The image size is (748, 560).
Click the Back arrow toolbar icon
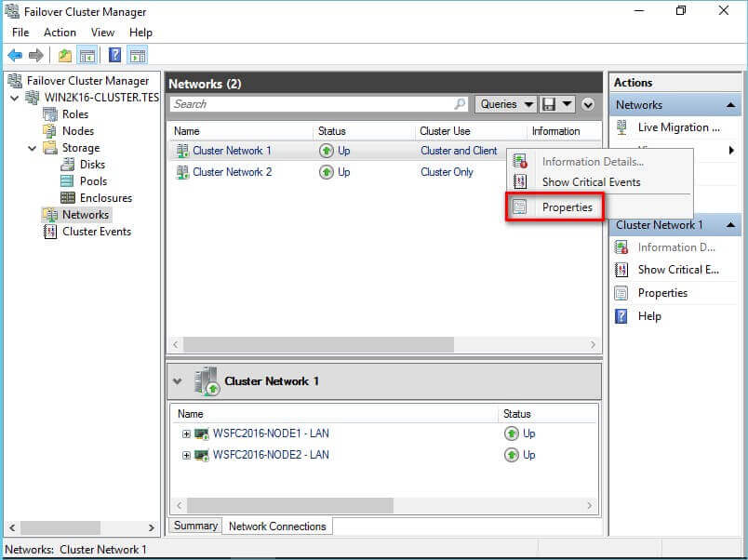coord(15,55)
